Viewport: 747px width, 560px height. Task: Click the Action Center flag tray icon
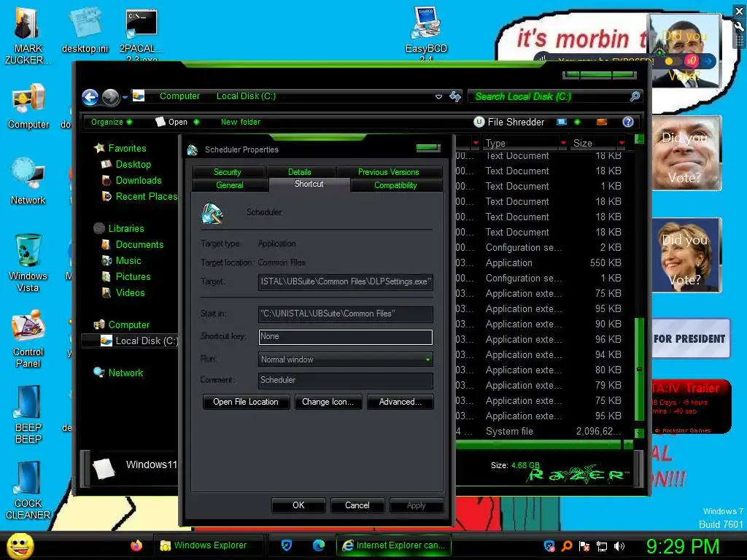tap(584, 546)
